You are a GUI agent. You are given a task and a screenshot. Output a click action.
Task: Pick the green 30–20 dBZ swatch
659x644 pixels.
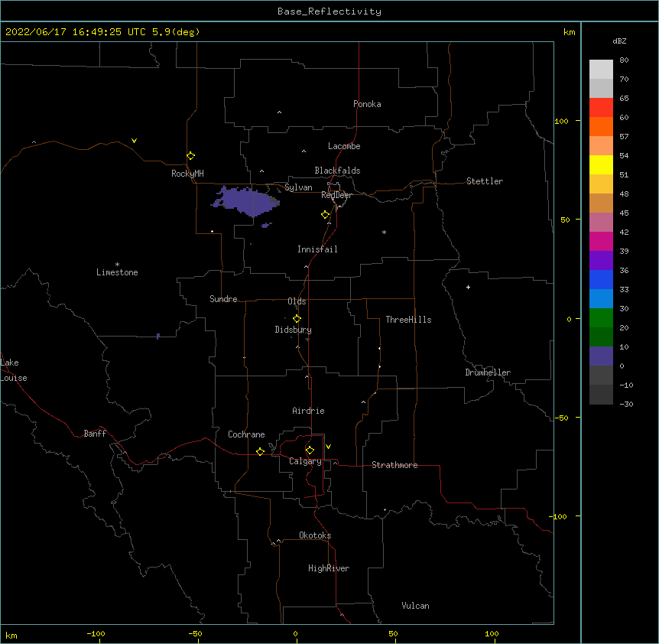(601, 318)
